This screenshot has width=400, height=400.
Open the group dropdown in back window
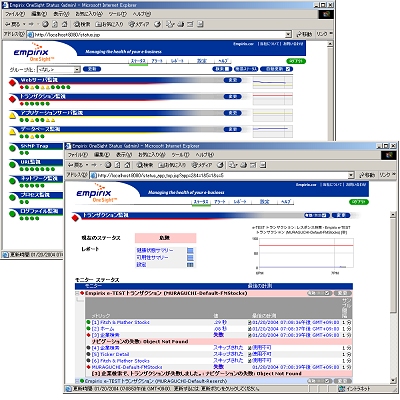click(x=77, y=69)
